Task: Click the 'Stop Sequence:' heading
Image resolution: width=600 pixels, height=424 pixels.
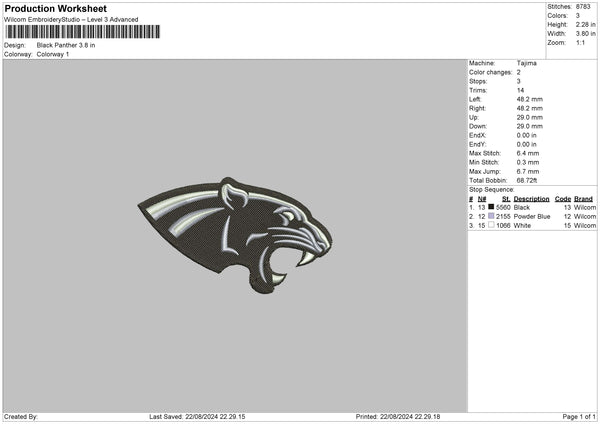Action: click(x=492, y=189)
